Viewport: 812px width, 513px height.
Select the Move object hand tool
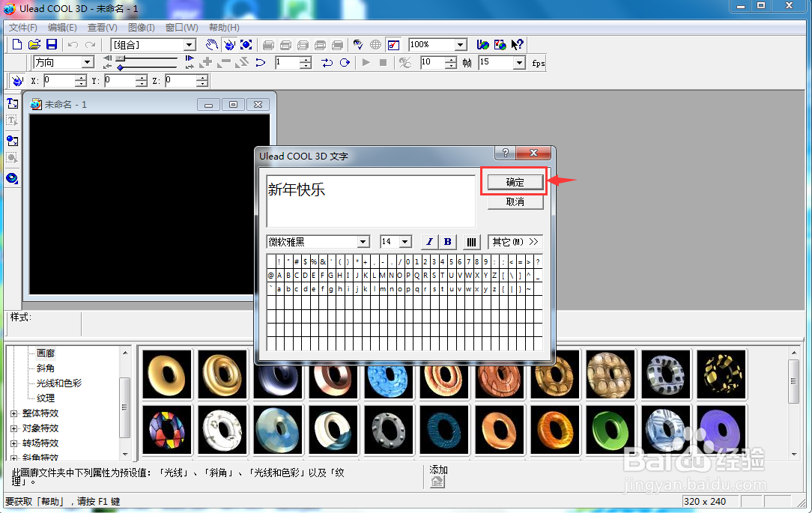point(211,44)
